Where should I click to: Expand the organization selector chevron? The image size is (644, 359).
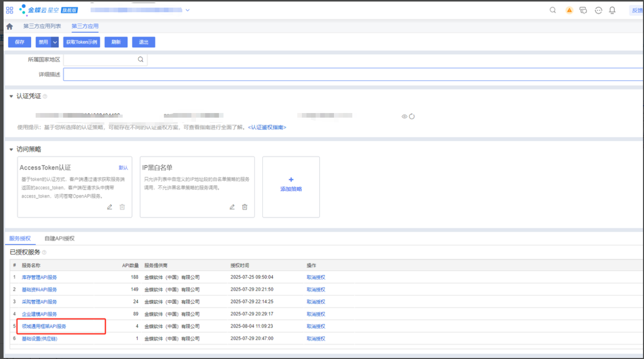click(187, 10)
